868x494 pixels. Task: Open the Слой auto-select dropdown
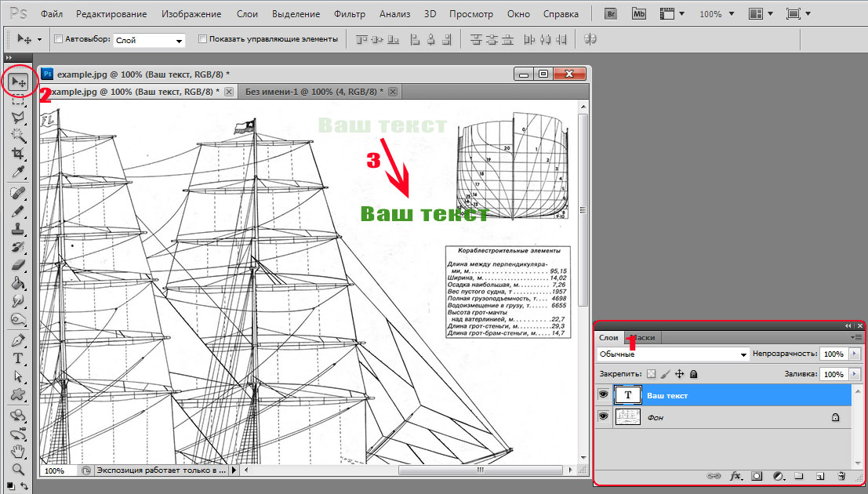[x=149, y=40]
